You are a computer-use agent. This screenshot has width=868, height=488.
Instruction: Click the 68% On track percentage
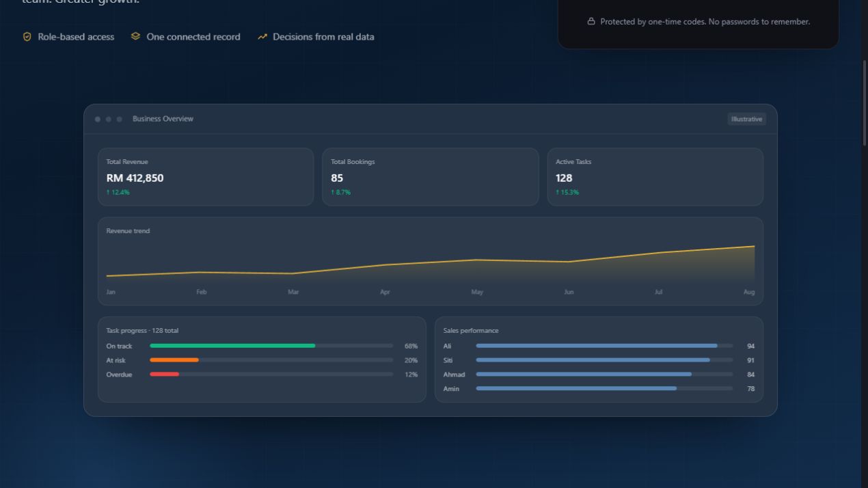(411, 346)
